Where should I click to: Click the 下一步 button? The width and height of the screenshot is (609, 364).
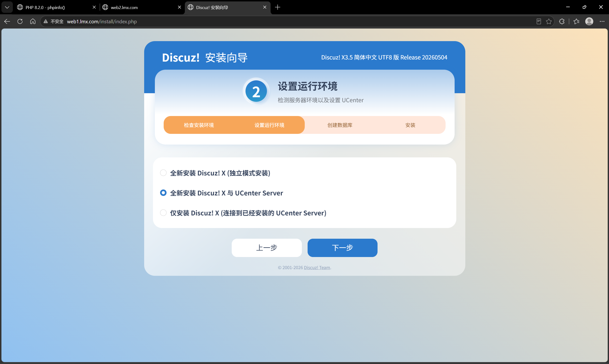[x=342, y=248]
